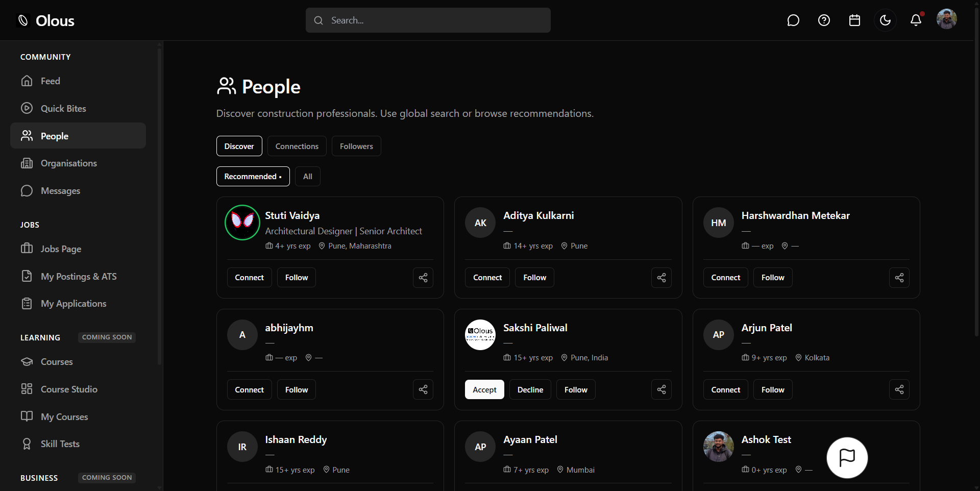Follow Aditya Kulkarni
Viewport: 980px width, 491px height.
(534, 278)
